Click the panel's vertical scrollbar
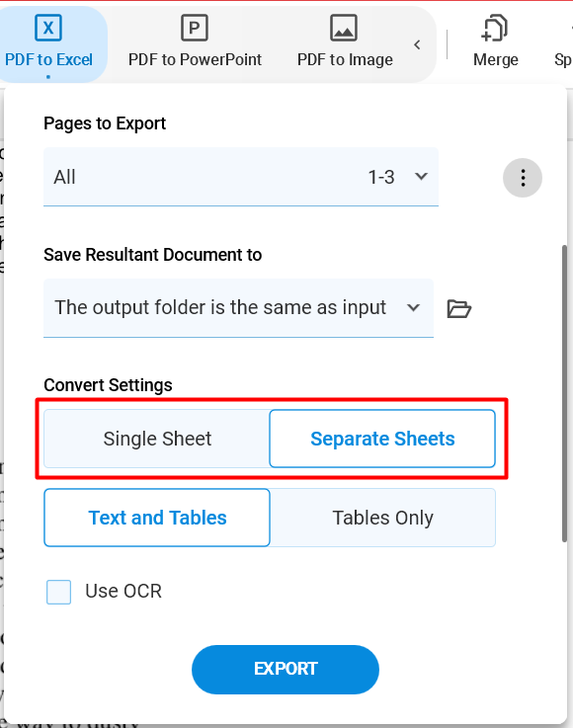The image size is (573, 728). [x=564, y=393]
